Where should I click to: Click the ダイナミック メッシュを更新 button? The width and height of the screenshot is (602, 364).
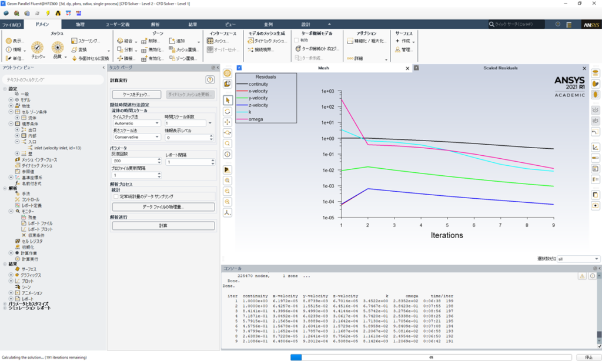tap(190, 95)
